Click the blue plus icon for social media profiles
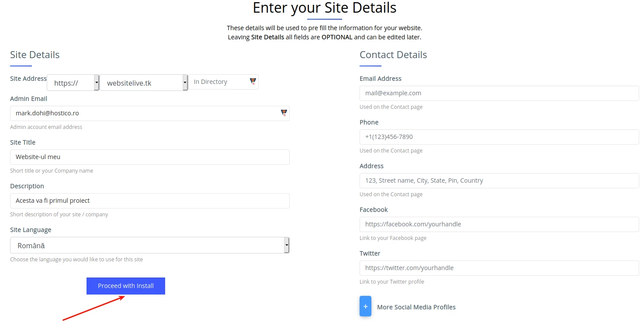This screenshot has height=333, width=644. coord(365,306)
